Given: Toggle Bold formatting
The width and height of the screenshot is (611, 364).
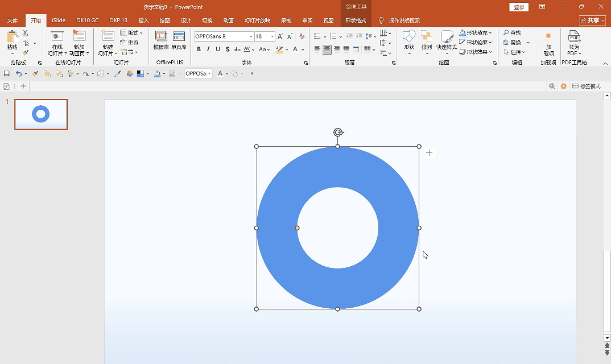Looking at the screenshot, I should pos(199,49).
